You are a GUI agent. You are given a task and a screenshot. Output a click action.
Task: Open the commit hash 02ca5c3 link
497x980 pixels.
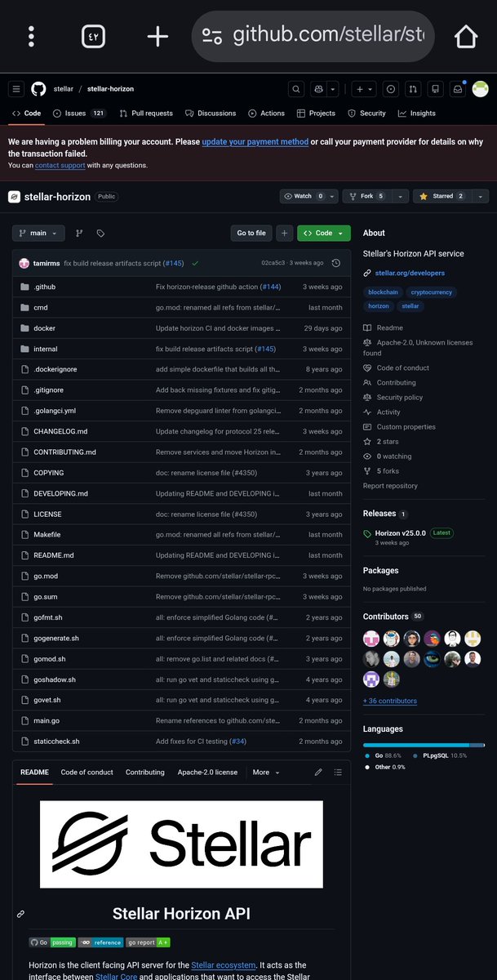[275, 263]
